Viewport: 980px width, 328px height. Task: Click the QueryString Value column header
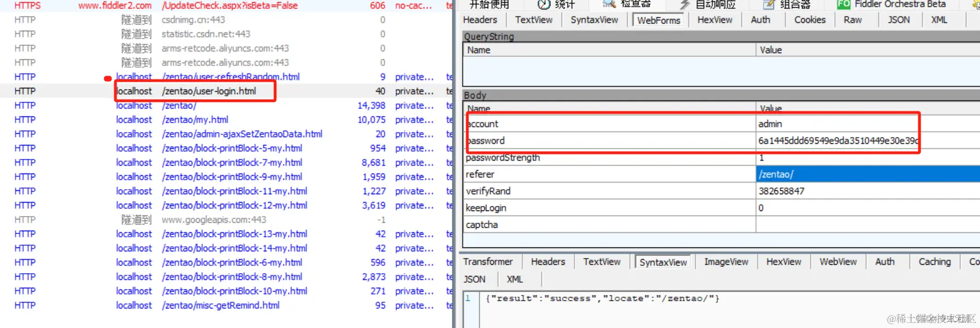[x=868, y=50]
